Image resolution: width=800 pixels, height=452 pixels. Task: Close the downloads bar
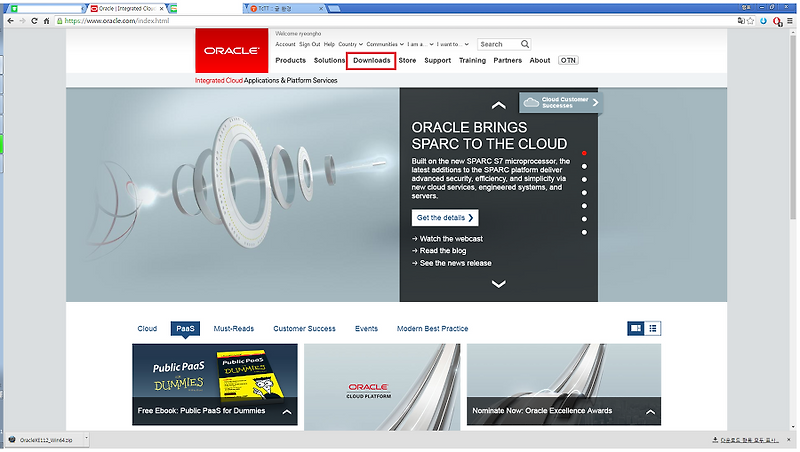coord(788,440)
